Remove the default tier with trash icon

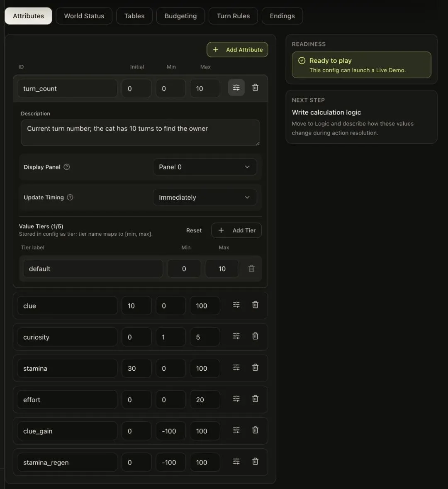251,269
